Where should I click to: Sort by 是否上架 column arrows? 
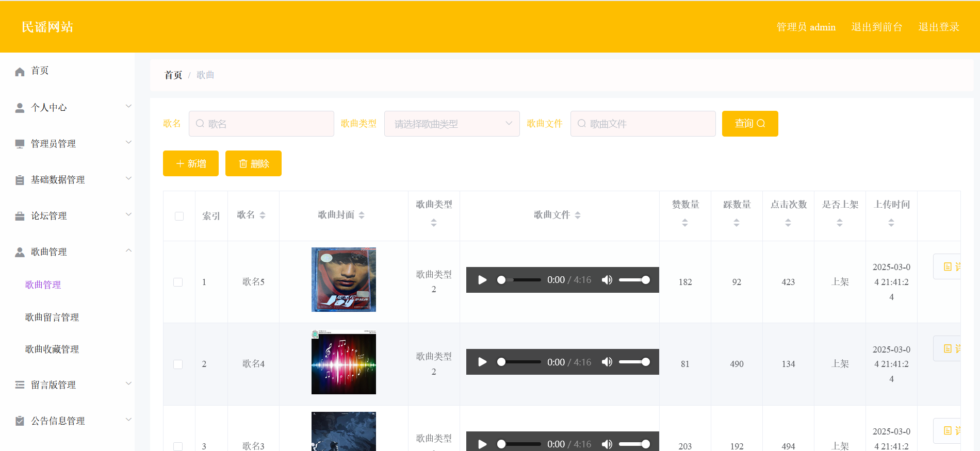point(840,223)
